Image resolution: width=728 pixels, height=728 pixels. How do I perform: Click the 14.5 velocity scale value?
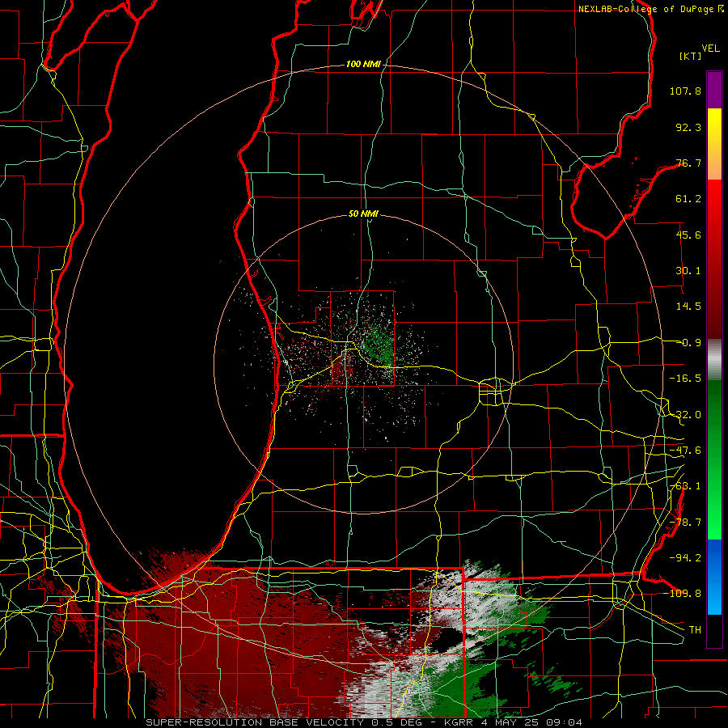(688, 307)
